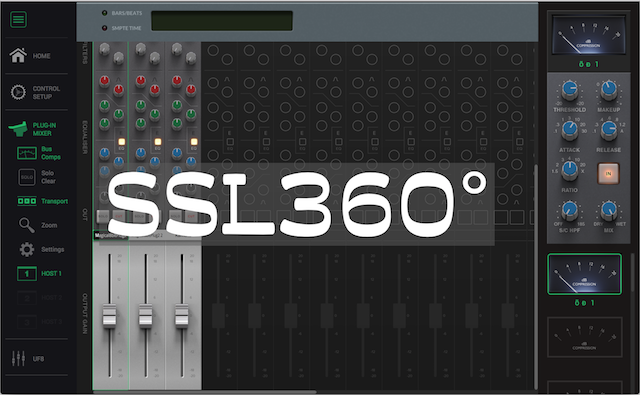Open Control Setup

click(x=34, y=92)
